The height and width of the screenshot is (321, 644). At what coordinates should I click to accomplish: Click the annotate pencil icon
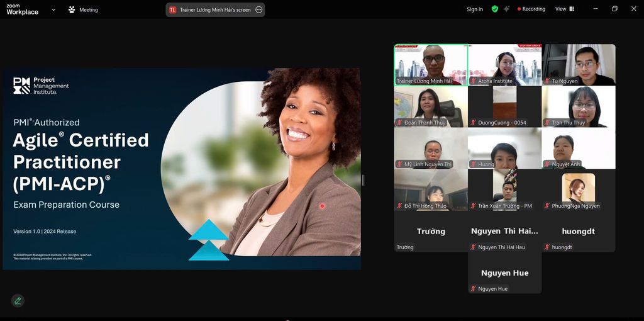[18, 301]
